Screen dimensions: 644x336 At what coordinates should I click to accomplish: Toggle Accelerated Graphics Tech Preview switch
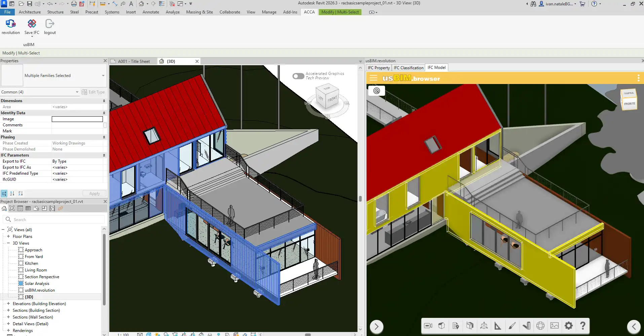[x=298, y=76]
